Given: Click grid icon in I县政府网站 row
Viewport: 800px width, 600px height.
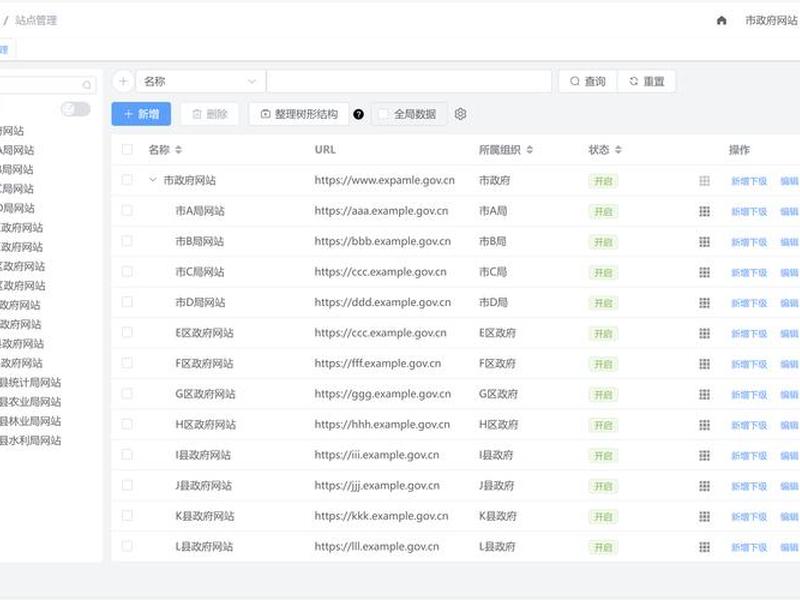Looking at the screenshot, I should 705,456.
